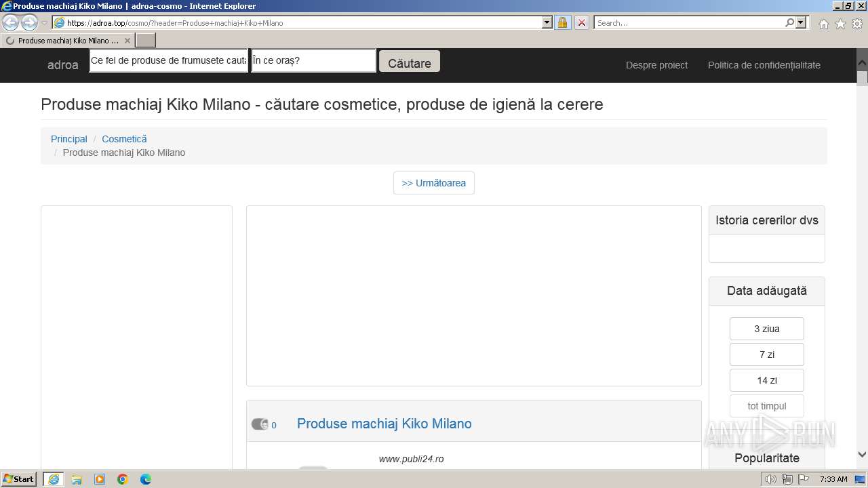Image resolution: width=868 pixels, height=488 pixels.
Task: Filter by 7 zi date button
Action: pyautogui.click(x=767, y=354)
